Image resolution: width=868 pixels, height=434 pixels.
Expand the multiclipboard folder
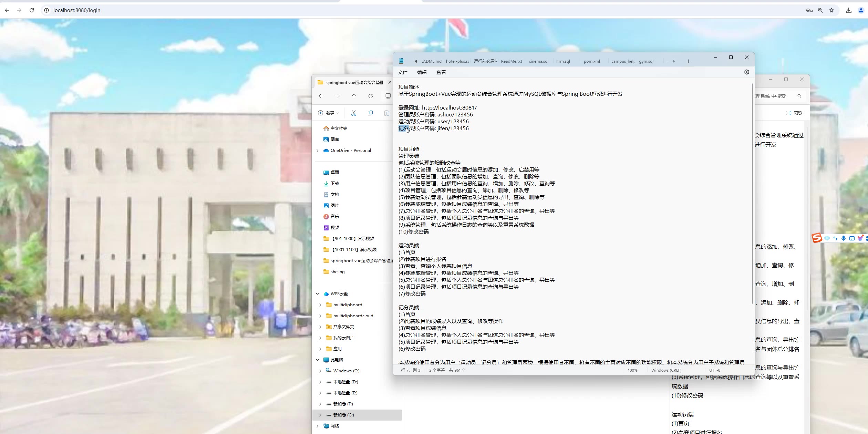(320, 305)
